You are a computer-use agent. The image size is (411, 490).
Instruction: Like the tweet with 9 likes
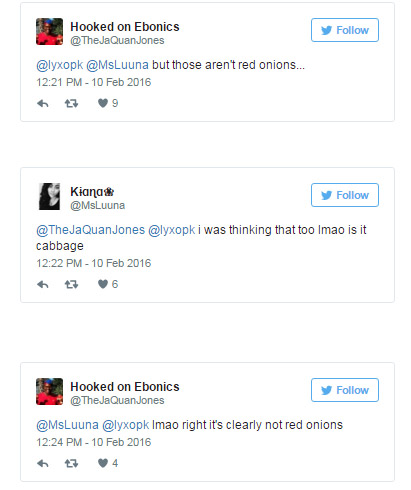tap(103, 103)
